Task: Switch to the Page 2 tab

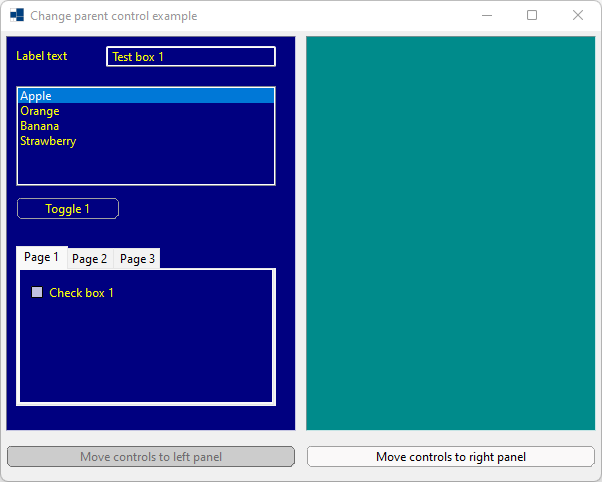Action: point(90,259)
